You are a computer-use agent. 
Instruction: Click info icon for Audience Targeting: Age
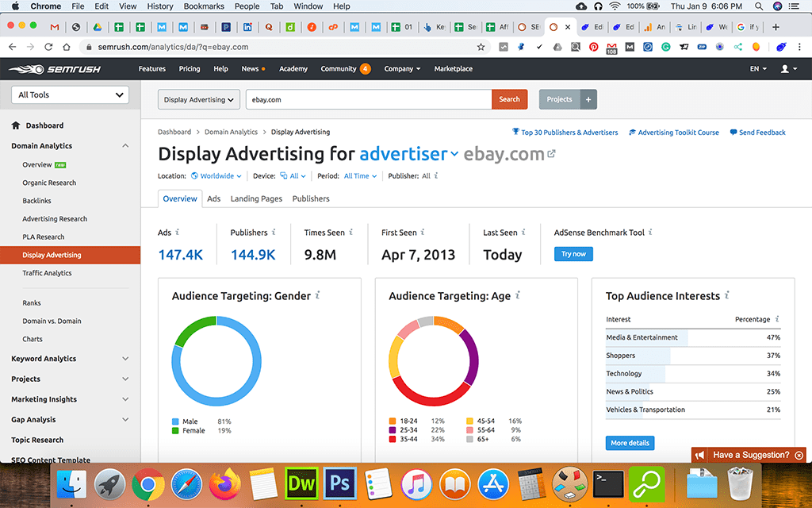518,295
